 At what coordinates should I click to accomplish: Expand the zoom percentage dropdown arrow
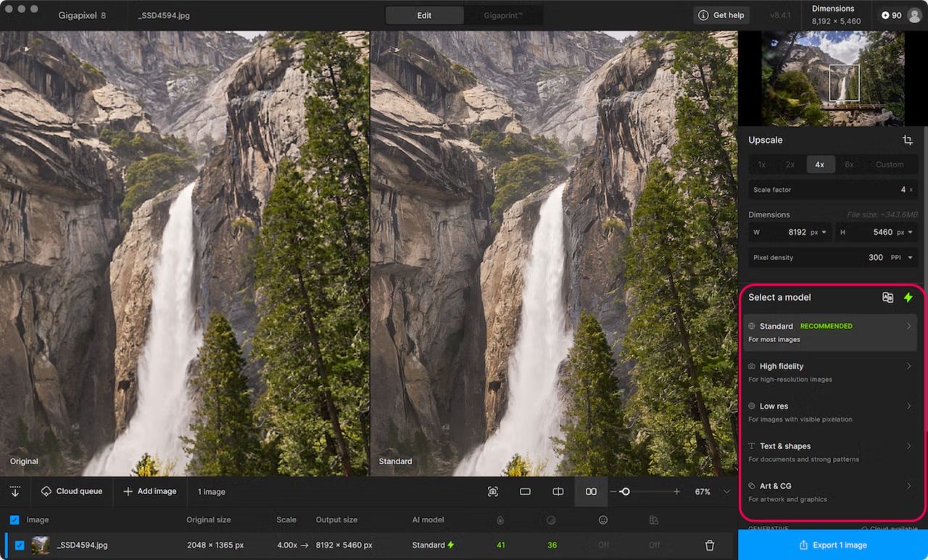point(726,491)
